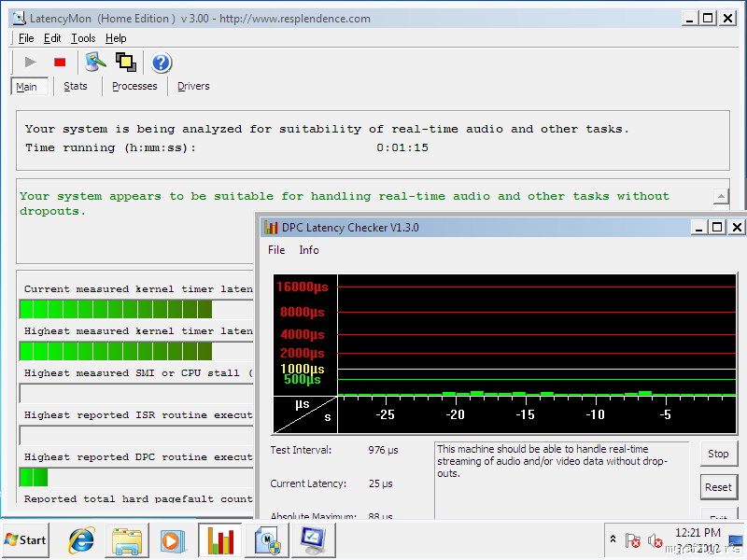Close the LatencyMon window
This screenshot has width=747, height=560.
coord(728,19)
